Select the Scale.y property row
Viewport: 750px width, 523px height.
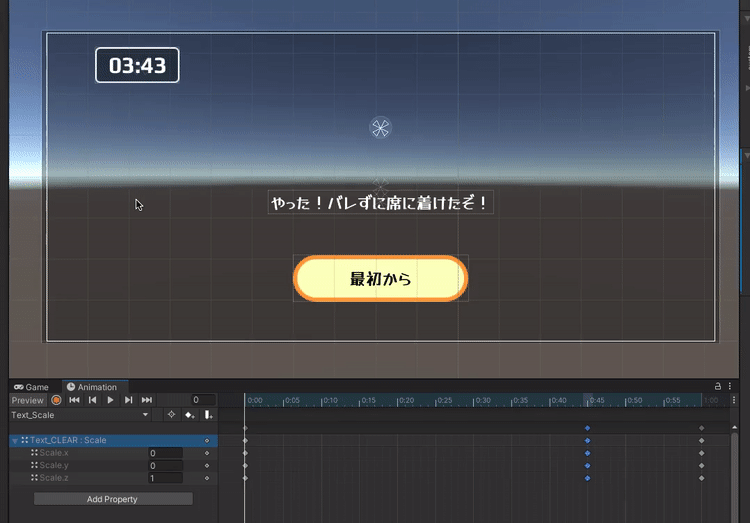[113, 465]
